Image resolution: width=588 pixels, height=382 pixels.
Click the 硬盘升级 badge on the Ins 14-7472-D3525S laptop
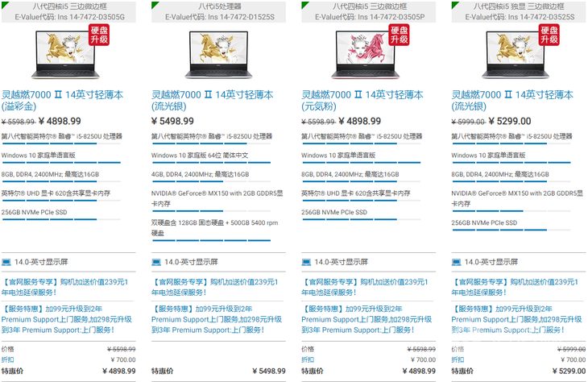(549, 35)
